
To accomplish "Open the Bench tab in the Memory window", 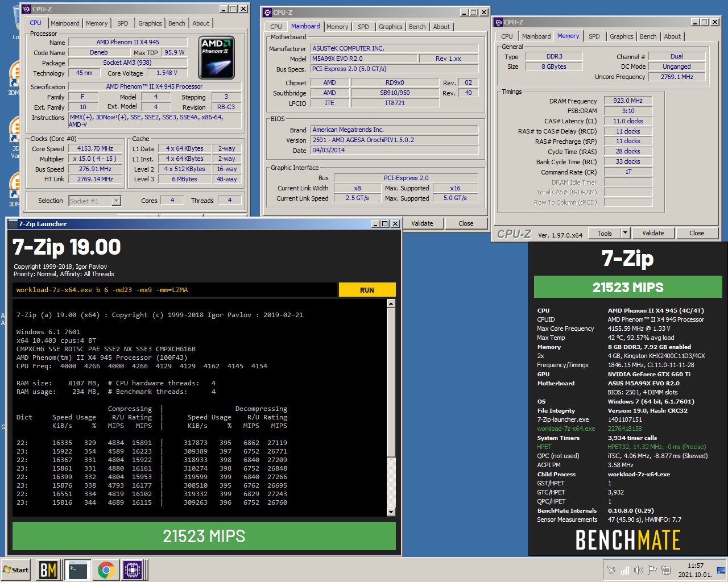I will click(x=648, y=36).
